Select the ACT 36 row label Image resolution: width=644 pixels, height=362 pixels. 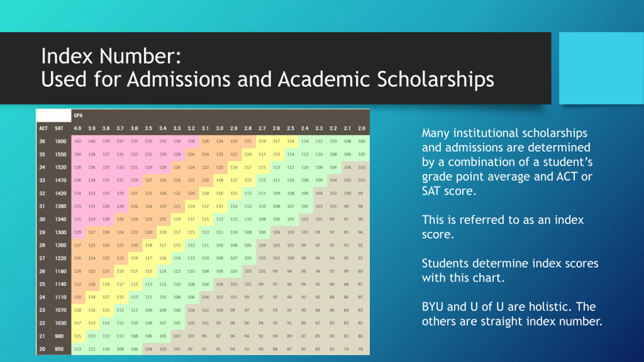click(x=42, y=141)
